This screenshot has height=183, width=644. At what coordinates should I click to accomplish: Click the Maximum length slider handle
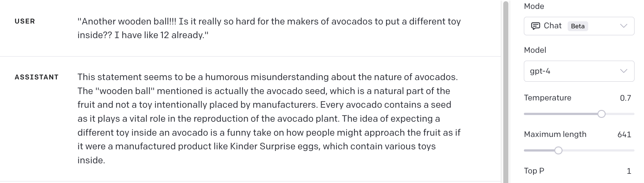(x=558, y=150)
